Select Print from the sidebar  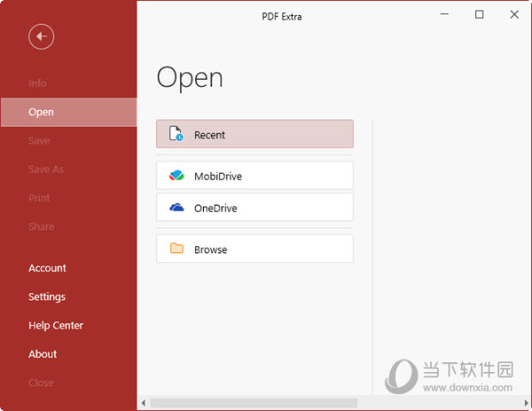coord(39,198)
